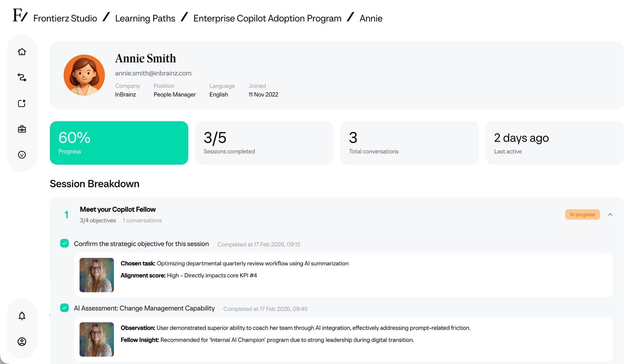Click the Annie breadcrumb item
The image size is (637, 364).
pyautogui.click(x=371, y=18)
